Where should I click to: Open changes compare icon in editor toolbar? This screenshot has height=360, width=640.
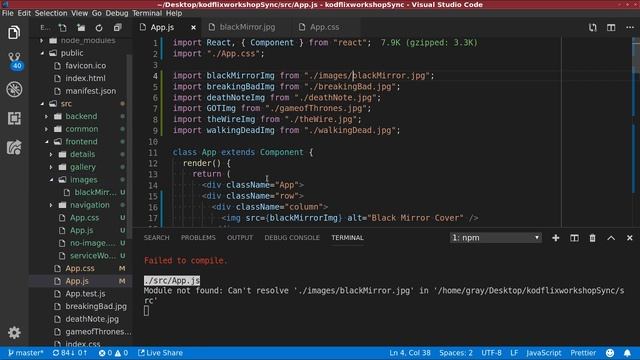593,27
